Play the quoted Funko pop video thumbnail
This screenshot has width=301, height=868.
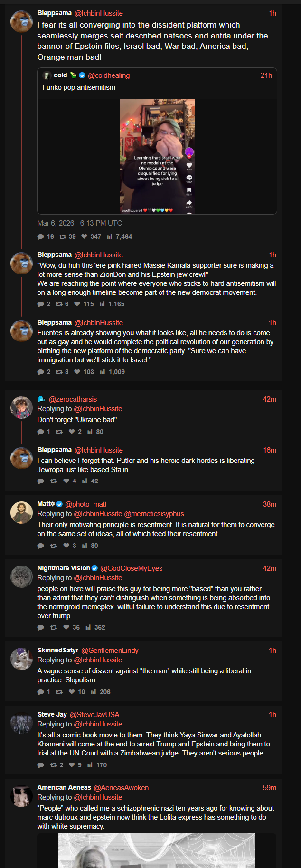[157, 156]
